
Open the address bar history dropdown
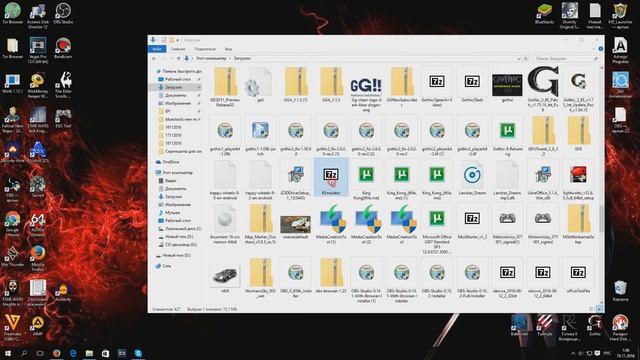[519, 59]
